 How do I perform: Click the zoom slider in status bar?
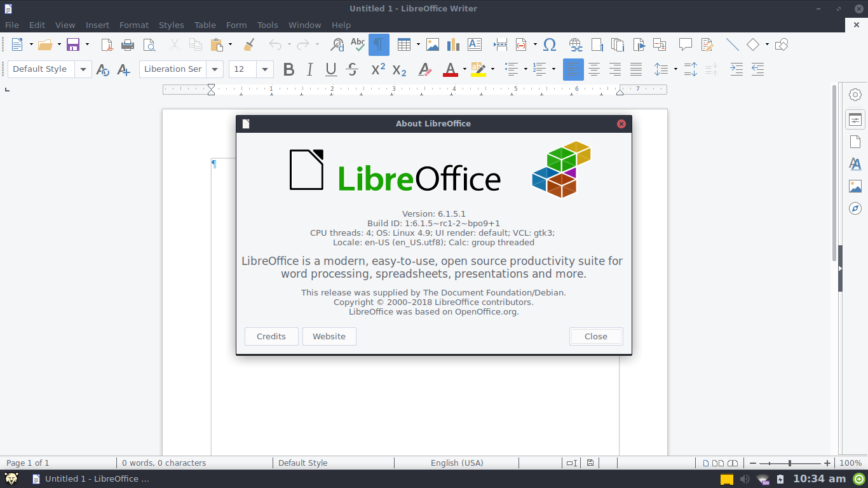coord(790,463)
